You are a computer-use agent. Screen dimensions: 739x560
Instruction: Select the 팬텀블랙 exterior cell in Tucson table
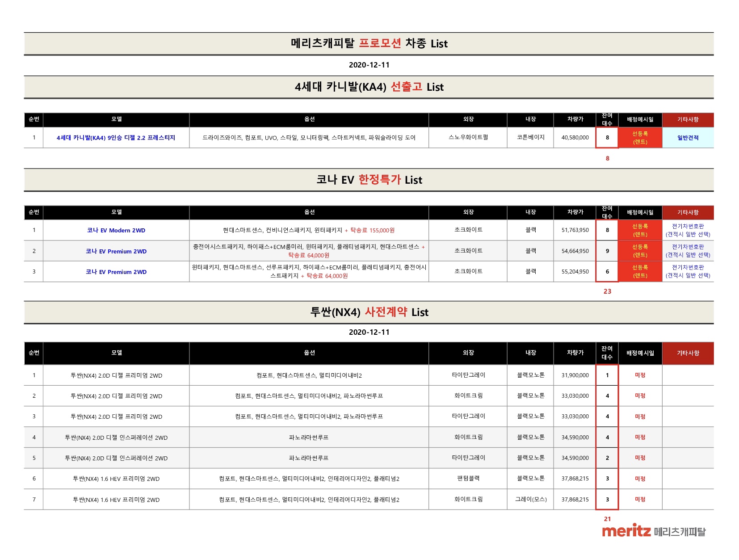(468, 478)
